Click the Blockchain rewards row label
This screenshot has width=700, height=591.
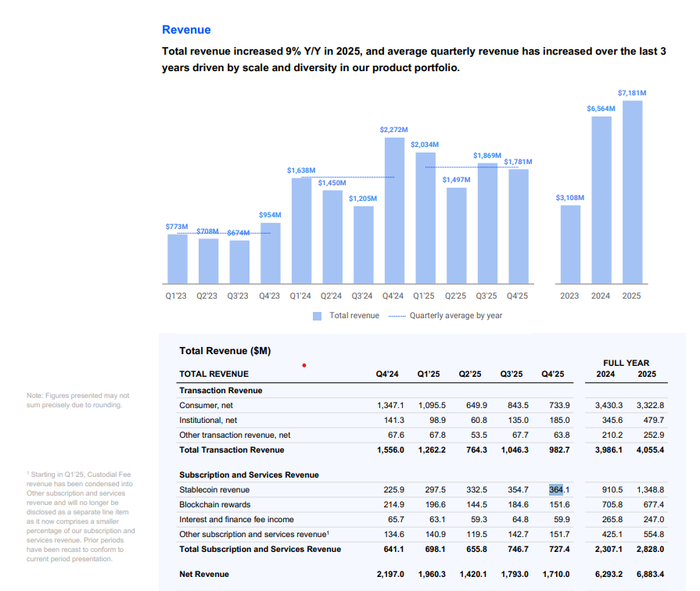point(214,505)
